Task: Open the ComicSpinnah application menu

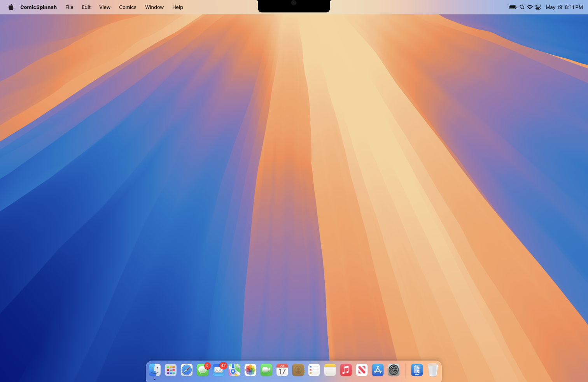Action: (38, 7)
